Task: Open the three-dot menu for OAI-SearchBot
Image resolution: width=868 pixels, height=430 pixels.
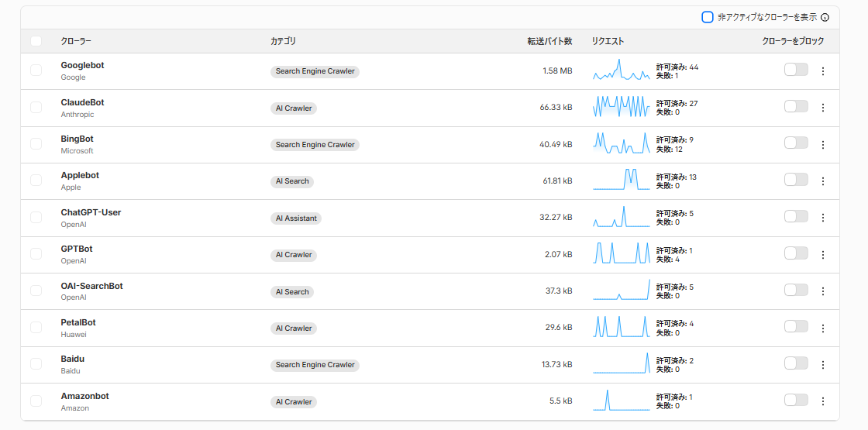Action: coord(822,291)
